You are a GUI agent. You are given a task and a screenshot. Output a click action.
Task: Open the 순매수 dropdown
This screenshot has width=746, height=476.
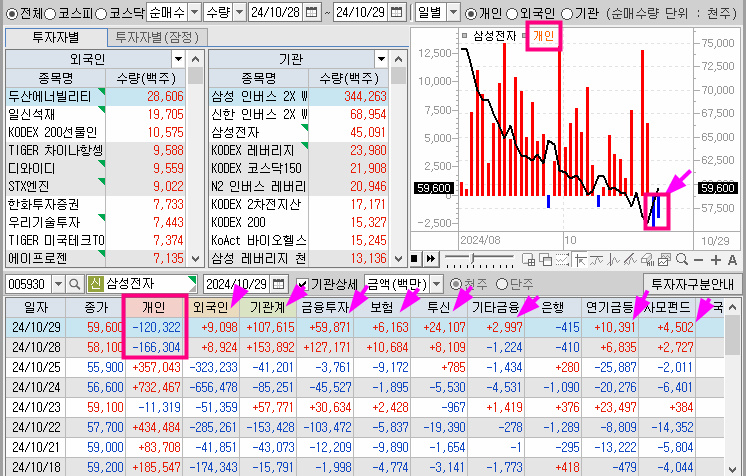[x=195, y=12]
